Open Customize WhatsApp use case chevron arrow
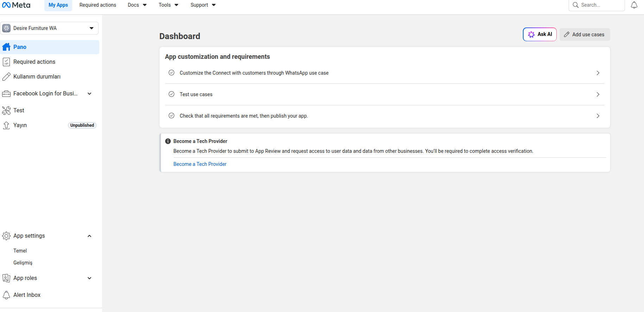The height and width of the screenshot is (312, 644). (598, 73)
